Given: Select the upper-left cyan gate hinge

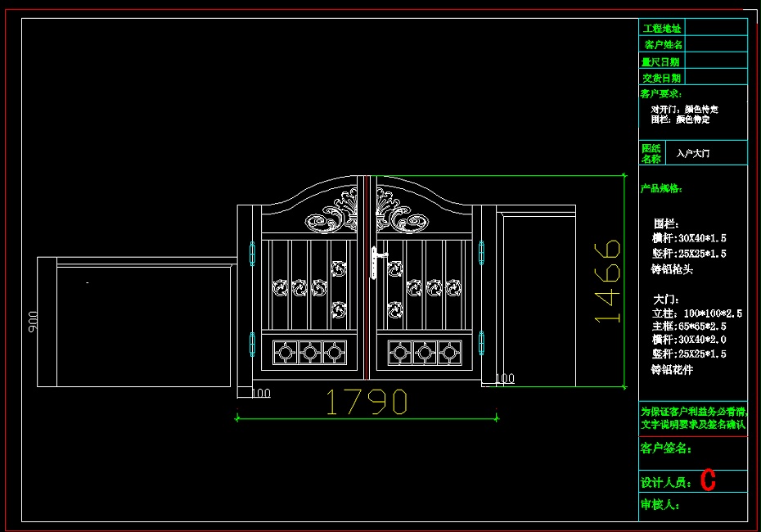Looking at the screenshot, I should 250,251.
